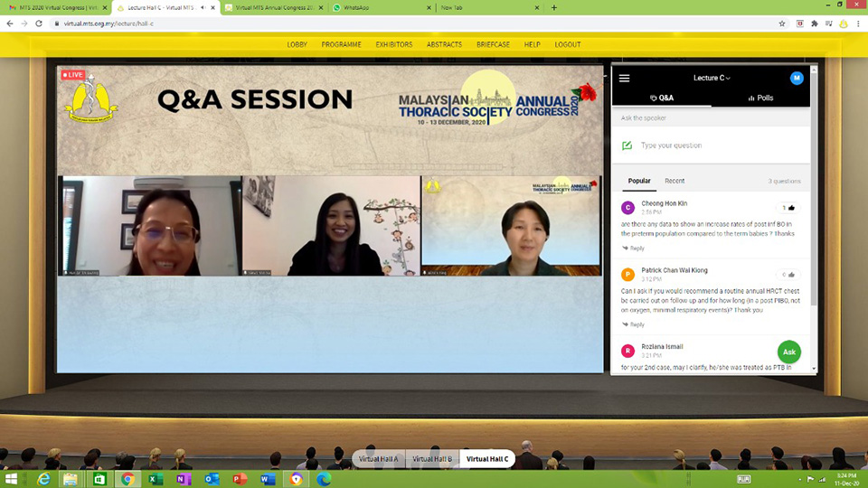
Task: Open Microsoft Store from taskbar
Action: tap(99, 479)
